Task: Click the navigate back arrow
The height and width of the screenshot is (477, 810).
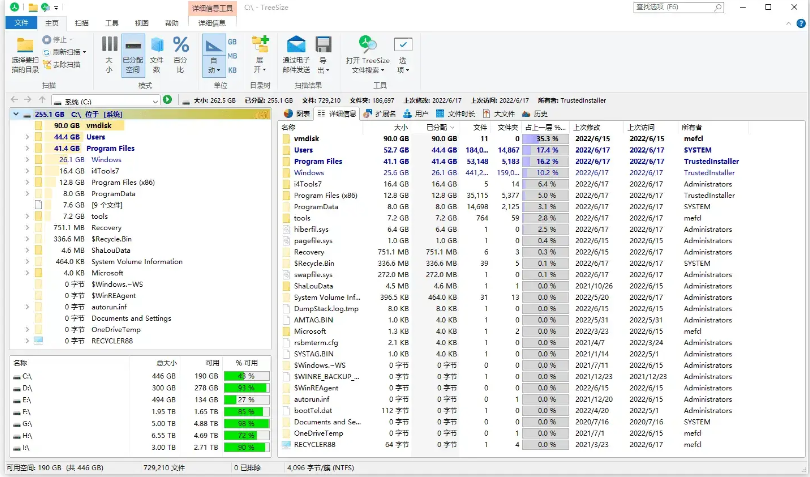Action: [x=15, y=100]
